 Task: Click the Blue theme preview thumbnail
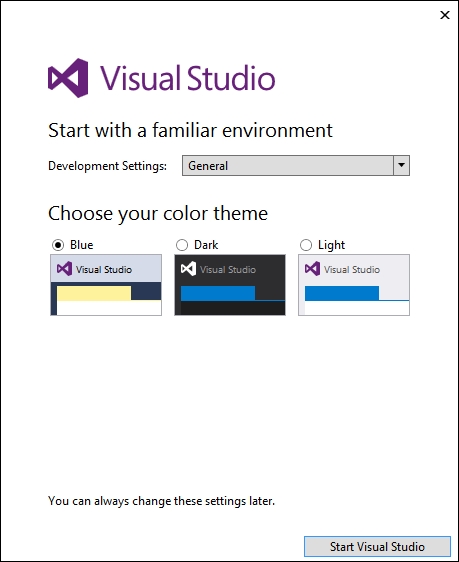(106, 285)
